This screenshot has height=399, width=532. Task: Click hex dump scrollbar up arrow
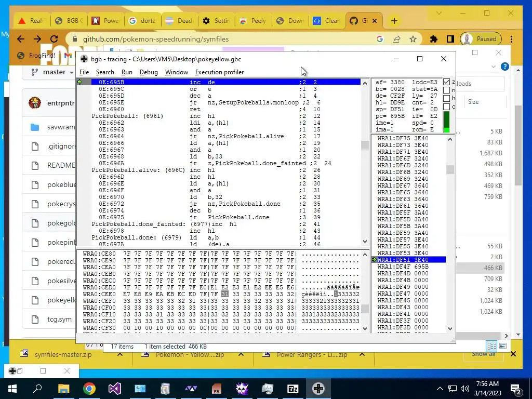point(365,255)
